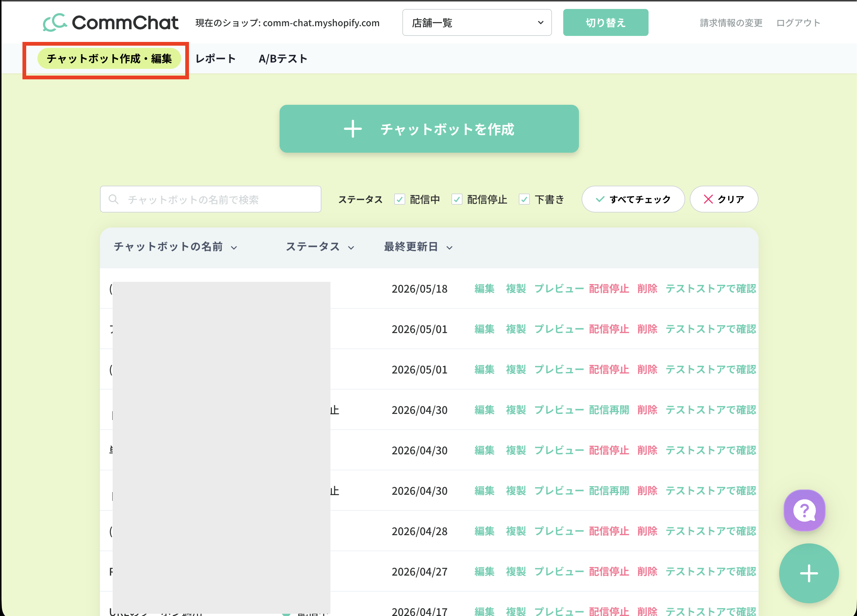The image size is (857, 616).
Task: Click テストストアで確認 in 2026/04/27 row
Action: (711, 572)
